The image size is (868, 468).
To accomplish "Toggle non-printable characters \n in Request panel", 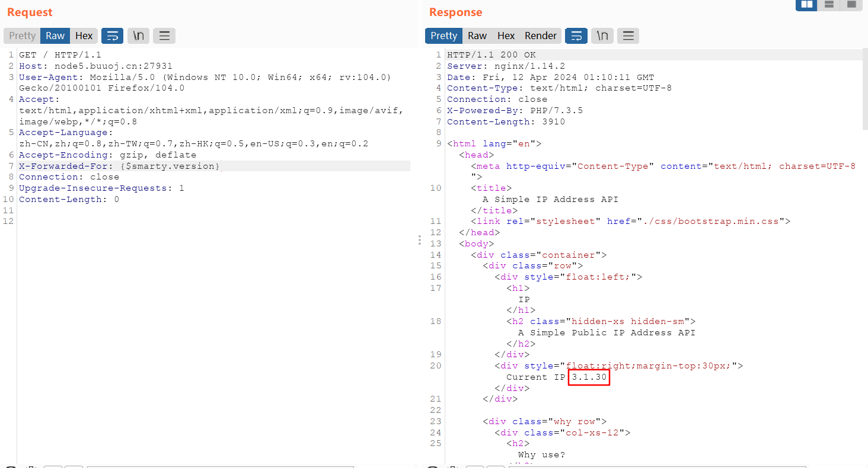I will 138,36.
